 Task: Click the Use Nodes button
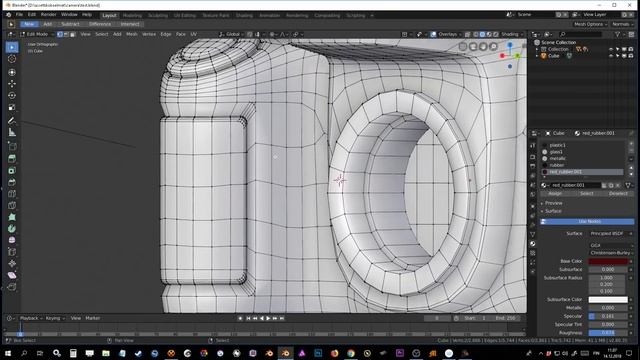tap(588, 222)
